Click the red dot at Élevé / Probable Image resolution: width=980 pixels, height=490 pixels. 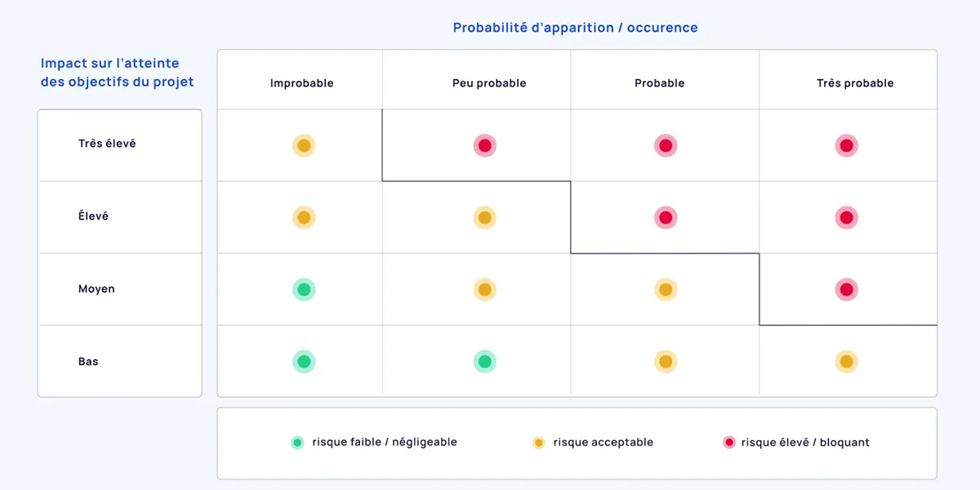(666, 218)
